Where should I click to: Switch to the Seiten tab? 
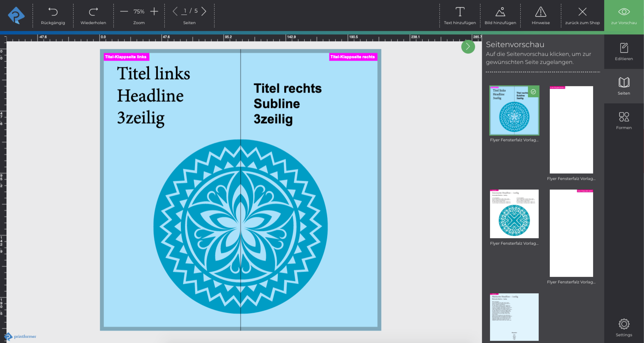[x=624, y=86]
